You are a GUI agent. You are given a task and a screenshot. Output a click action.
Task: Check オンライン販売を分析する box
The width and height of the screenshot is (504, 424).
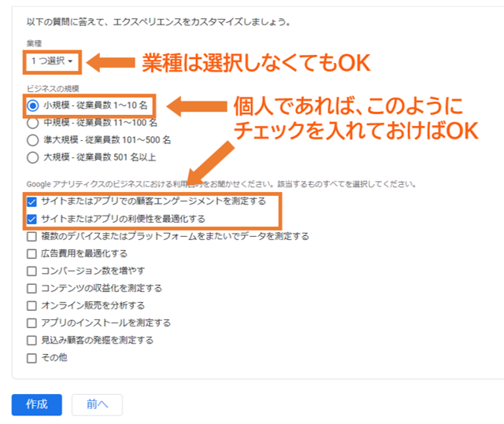coord(31,305)
